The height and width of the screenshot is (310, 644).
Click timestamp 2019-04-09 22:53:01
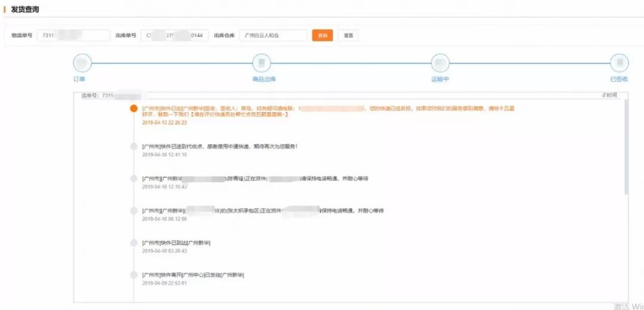(165, 283)
